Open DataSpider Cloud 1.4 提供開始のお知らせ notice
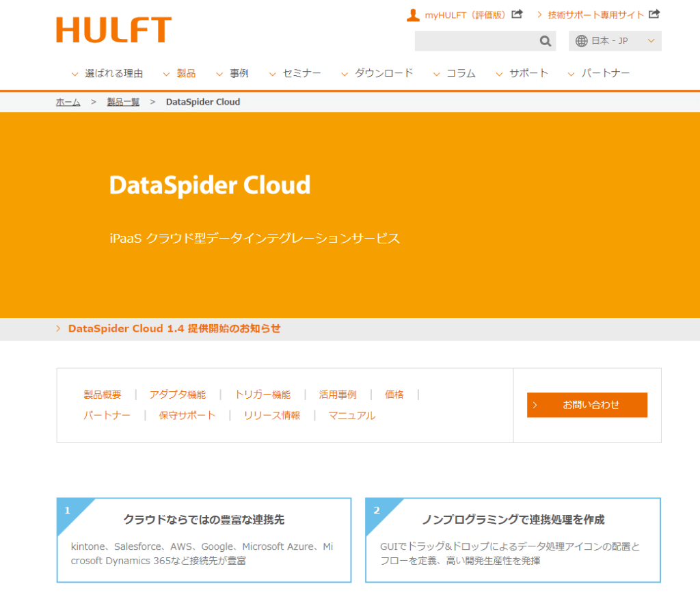 point(174,329)
